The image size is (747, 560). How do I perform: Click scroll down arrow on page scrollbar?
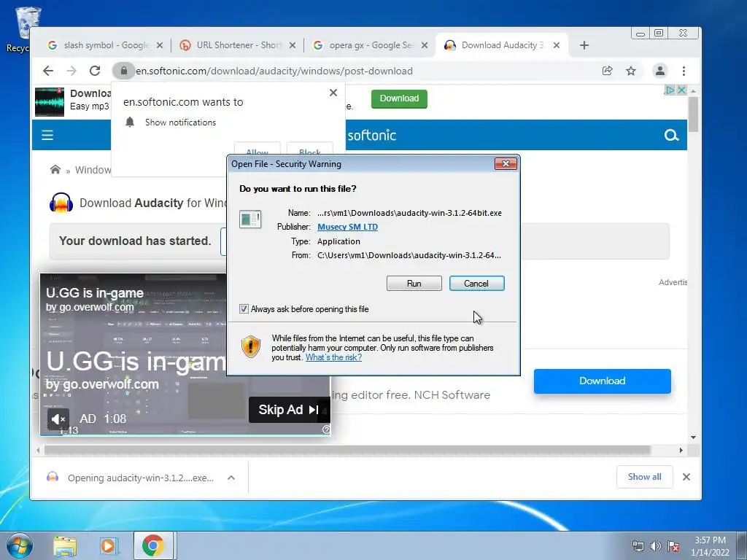693,437
